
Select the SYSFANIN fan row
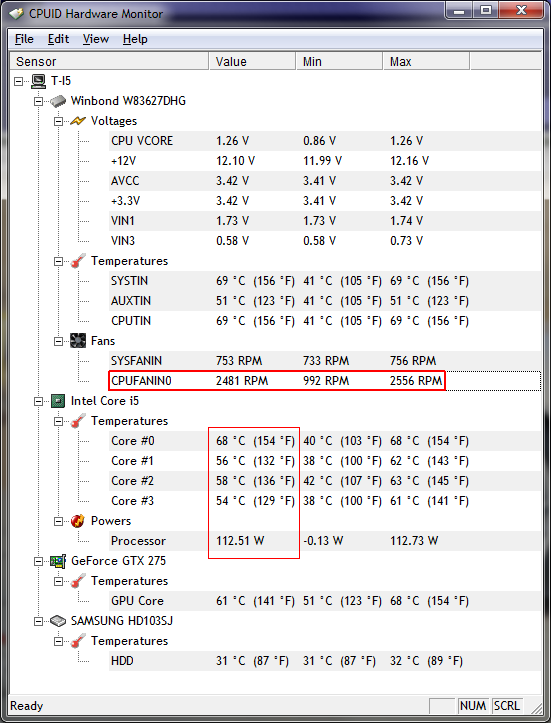coord(325,361)
